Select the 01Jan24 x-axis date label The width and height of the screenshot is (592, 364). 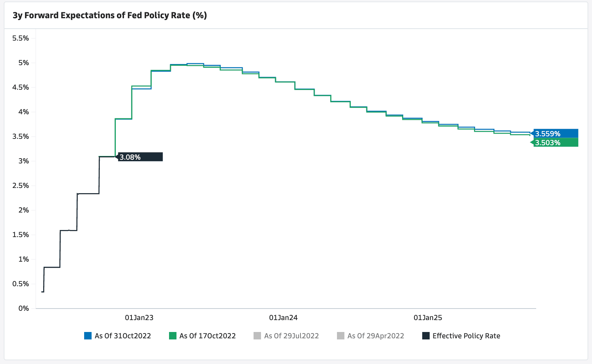[x=283, y=317]
